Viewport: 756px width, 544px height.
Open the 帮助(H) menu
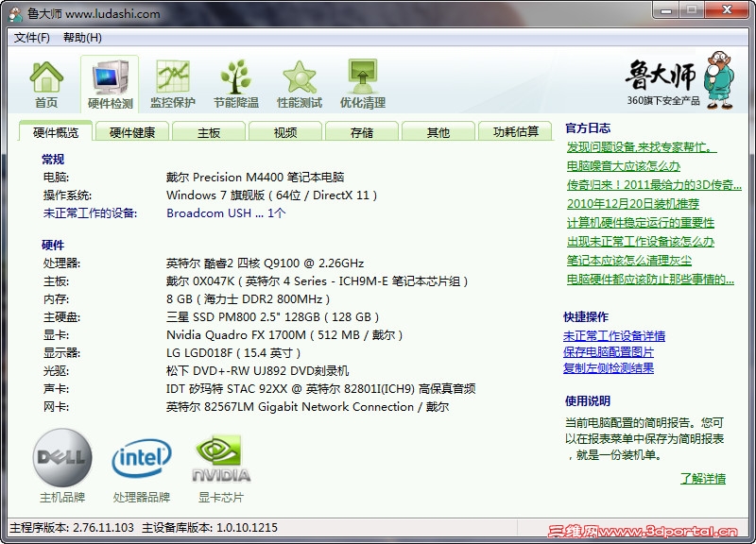tap(82, 38)
